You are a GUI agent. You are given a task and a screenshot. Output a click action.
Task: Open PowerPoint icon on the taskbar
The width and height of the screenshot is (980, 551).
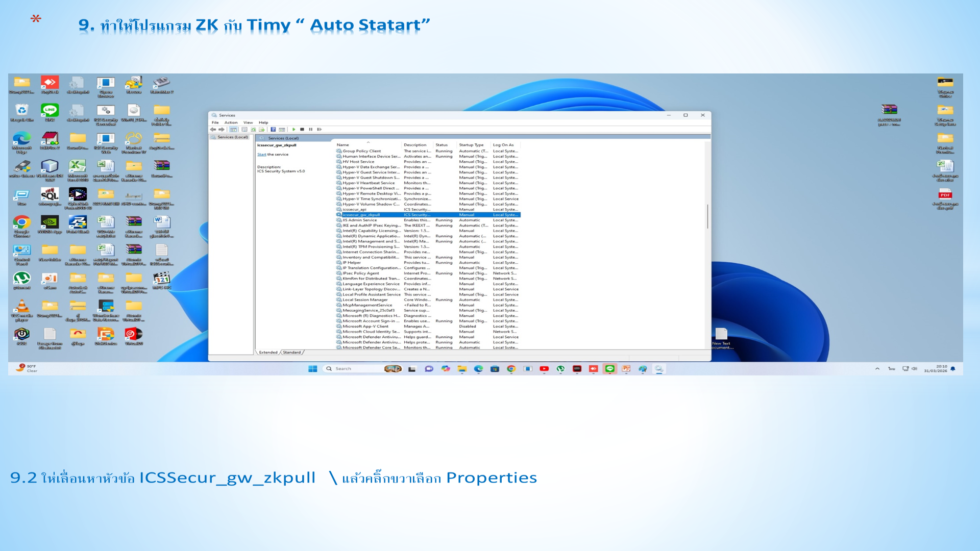[x=626, y=369]
